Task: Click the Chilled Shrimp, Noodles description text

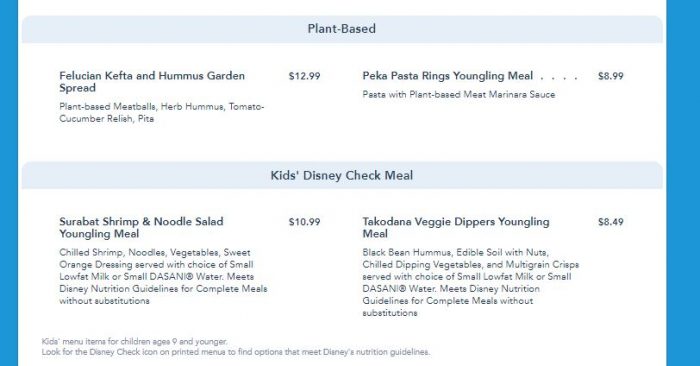Action: click(x=163, y=277)
